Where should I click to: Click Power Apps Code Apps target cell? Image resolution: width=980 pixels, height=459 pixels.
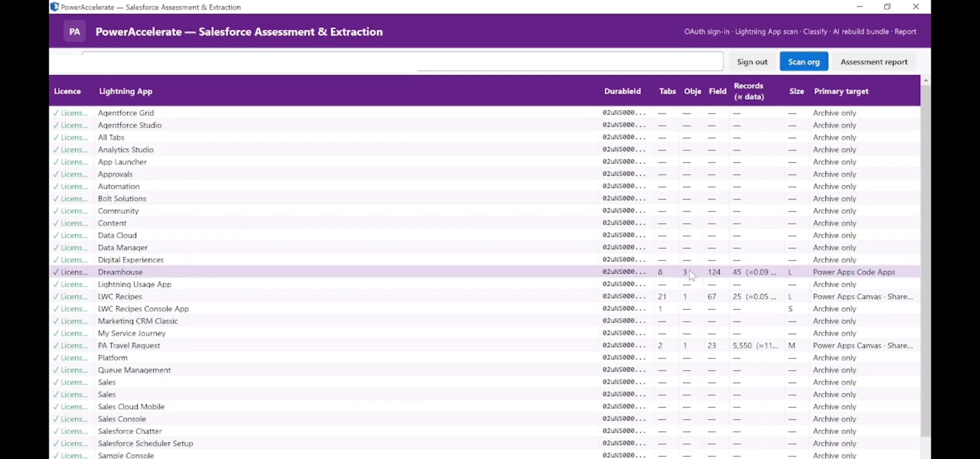(854, 272)
